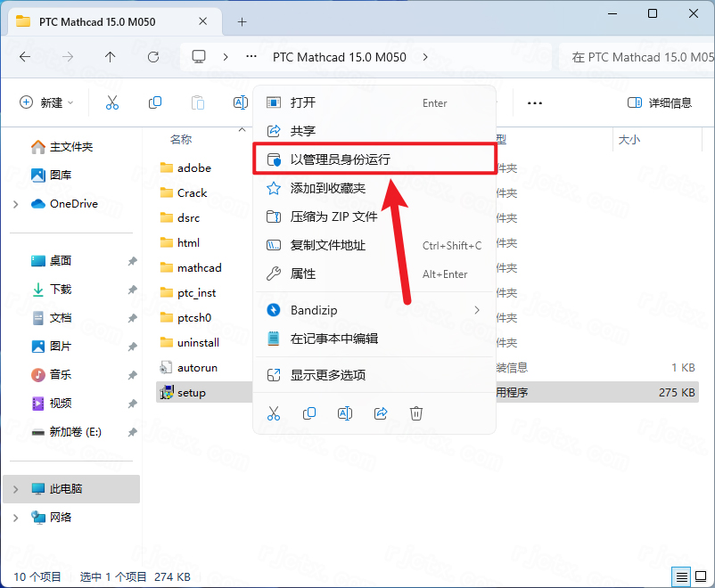Expand 此电脑 in the sidebar
The height and width of the screenshot is (588, 715).
point(16,488)
